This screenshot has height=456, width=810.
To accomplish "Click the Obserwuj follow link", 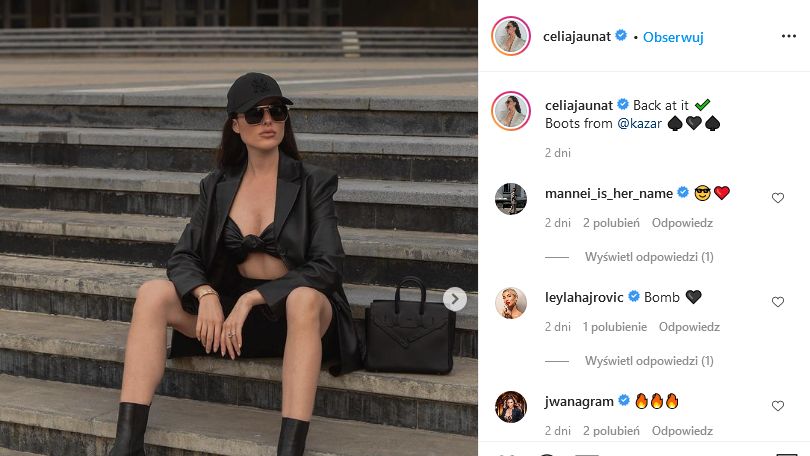I will 673,37.
